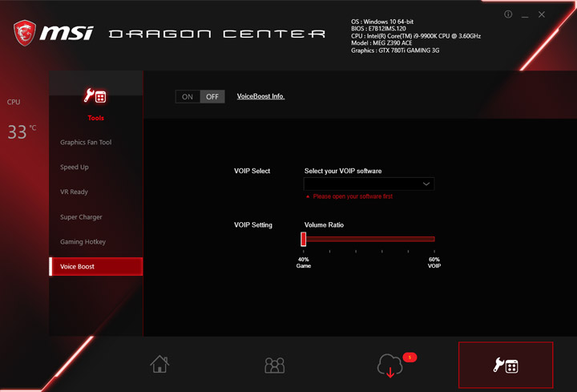
Task: Click the 'Please open your software first' warning
Action: (x=353, y=196)
